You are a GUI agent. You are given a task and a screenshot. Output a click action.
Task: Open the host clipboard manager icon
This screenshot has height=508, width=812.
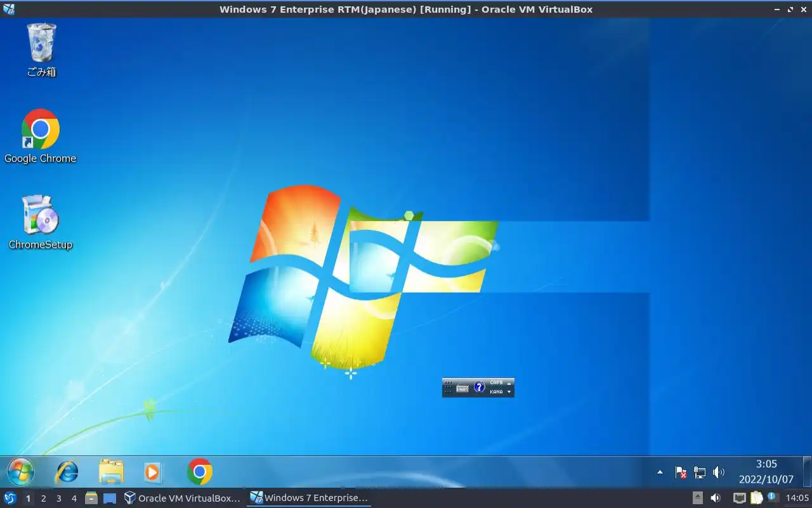[757, 498]
